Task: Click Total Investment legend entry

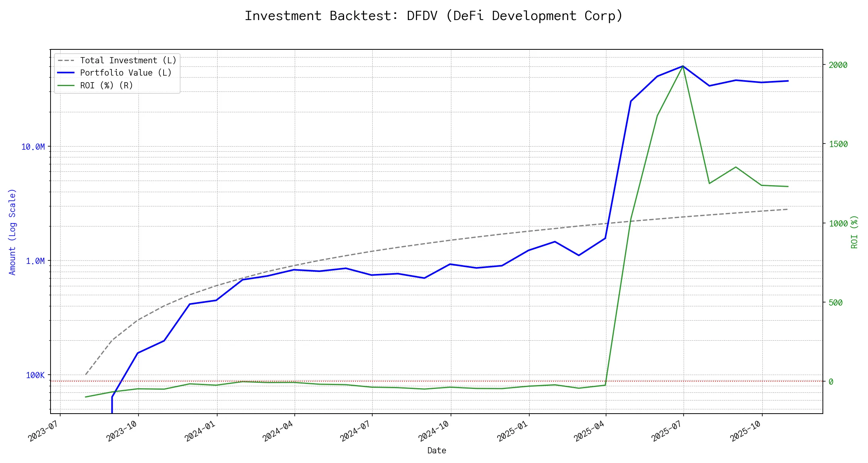Action: click(x=128, y=61)
